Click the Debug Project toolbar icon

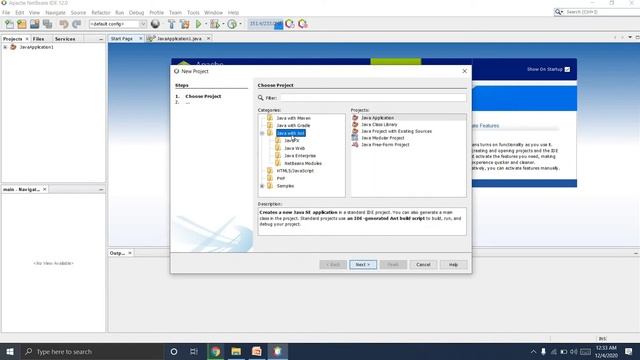point(215,24)
